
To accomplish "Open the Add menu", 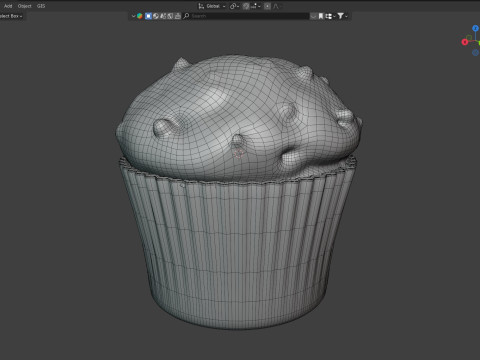I will 8,6.
